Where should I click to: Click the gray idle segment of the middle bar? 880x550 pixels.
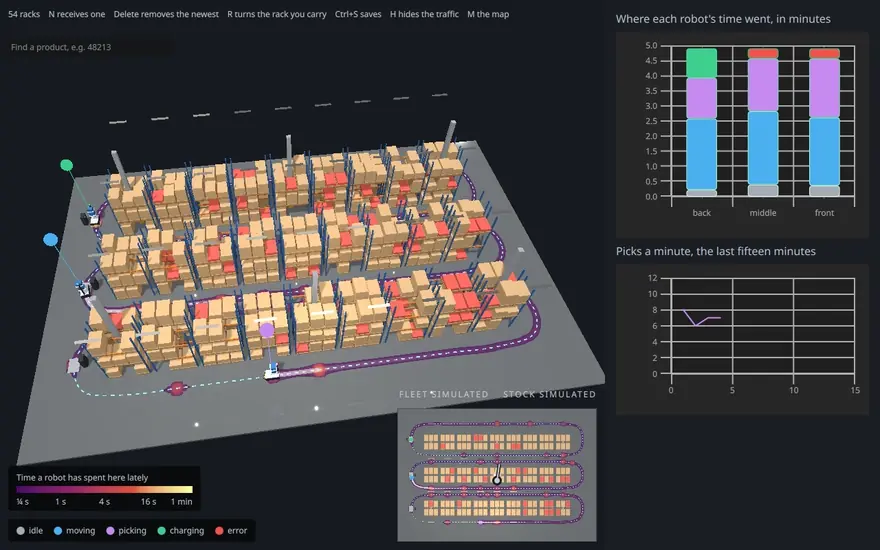point(763,191)
